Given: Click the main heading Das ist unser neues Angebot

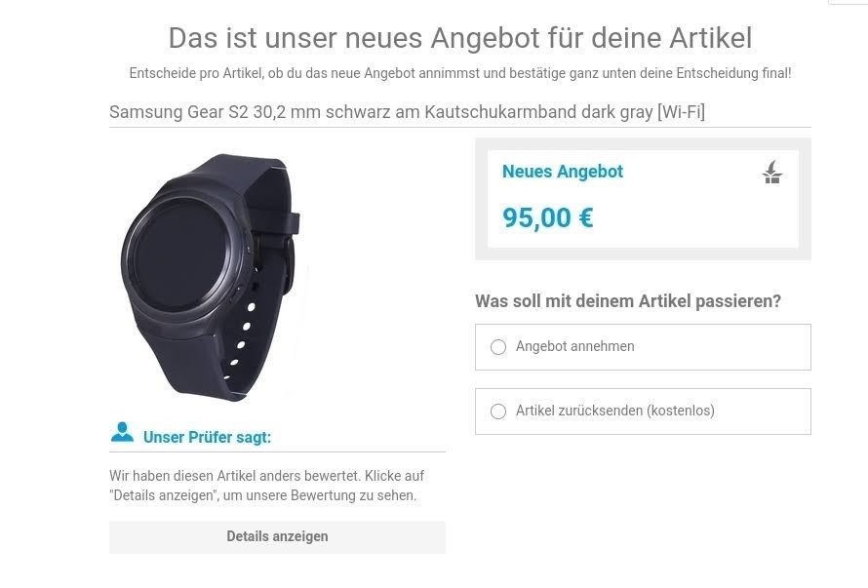Looking at the screenshot, I should pyautogui.click(x=460, y=38).
